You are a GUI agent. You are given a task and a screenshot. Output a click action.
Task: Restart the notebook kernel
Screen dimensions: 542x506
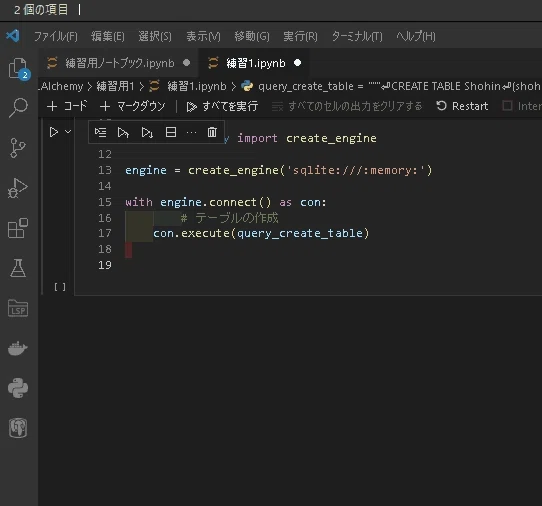click(x=462, y=106)
